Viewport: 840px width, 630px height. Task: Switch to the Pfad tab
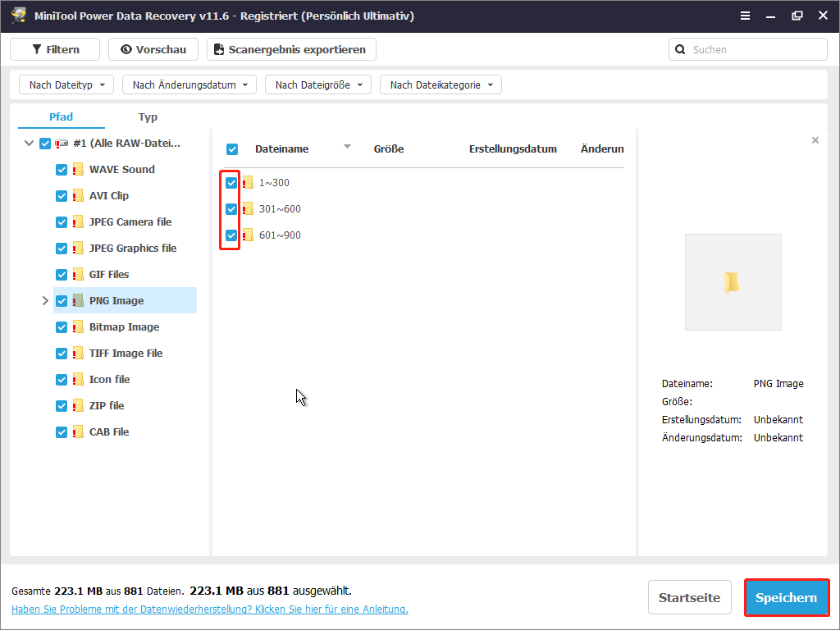click(x=61, y=116)
